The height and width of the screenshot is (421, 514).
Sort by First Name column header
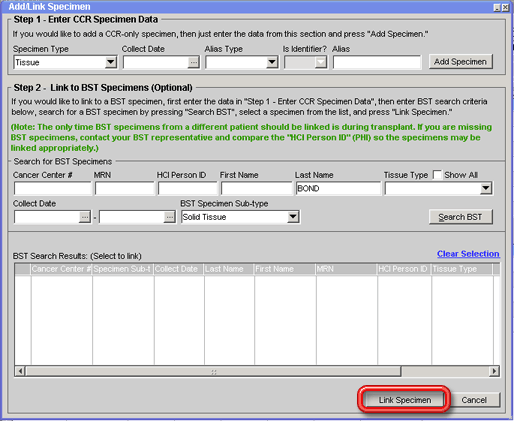point(285,269)
